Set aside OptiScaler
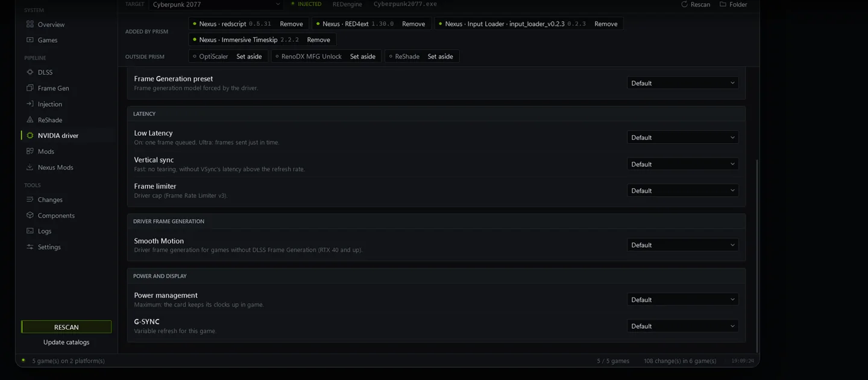The width and height of the screenshot is (868, 380). (x=249, y=56)
